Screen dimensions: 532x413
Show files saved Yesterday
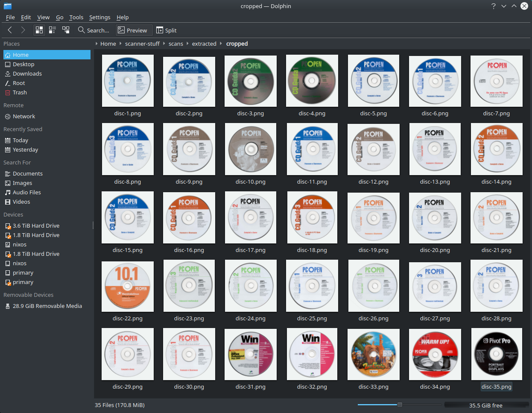click(x=47, y=149)
